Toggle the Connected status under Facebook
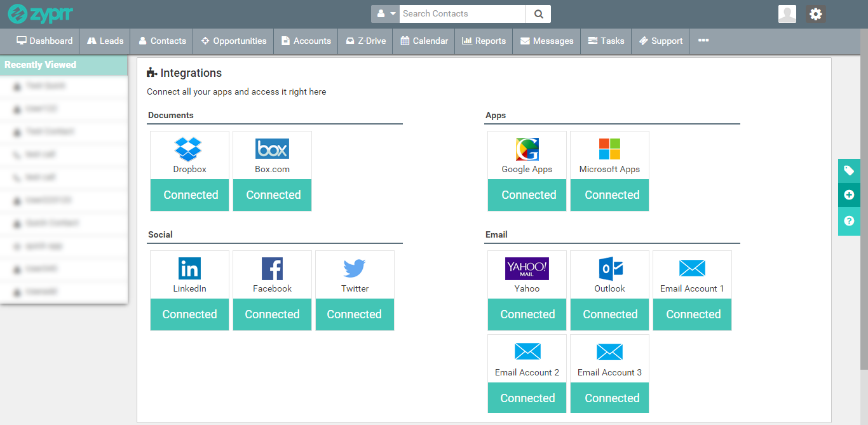Screen dimensions: 868x425 click(272, 314)
